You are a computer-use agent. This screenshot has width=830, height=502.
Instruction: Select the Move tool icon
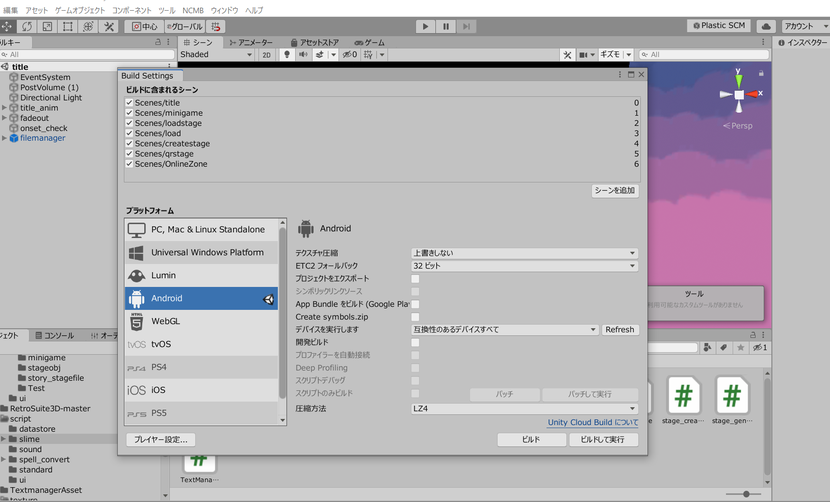(x=7, y=26)
